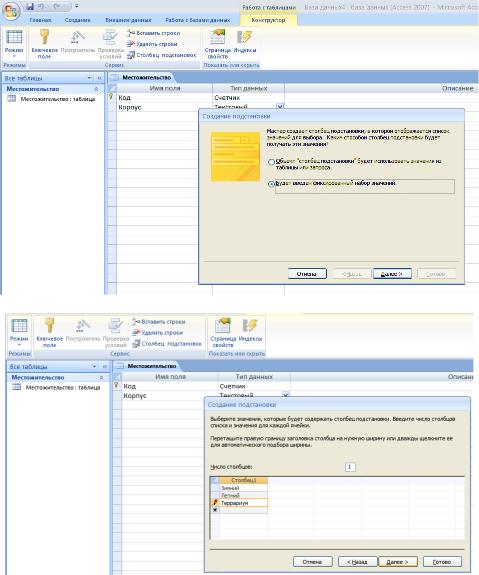Open Индексы in radio-options wizard window
479x575 pixels.
click(245, 42)
